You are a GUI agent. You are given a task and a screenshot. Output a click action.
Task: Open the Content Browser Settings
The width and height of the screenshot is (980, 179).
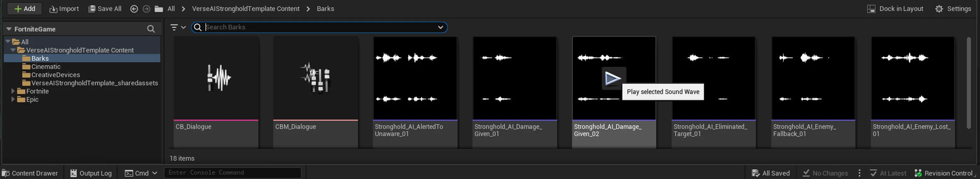[953, 9]
